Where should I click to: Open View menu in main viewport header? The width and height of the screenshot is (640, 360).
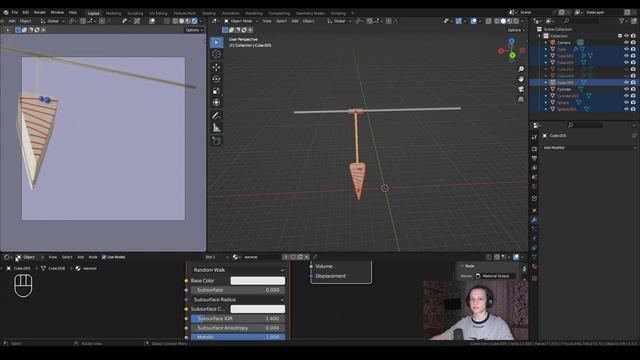click(x=267, y=21)
